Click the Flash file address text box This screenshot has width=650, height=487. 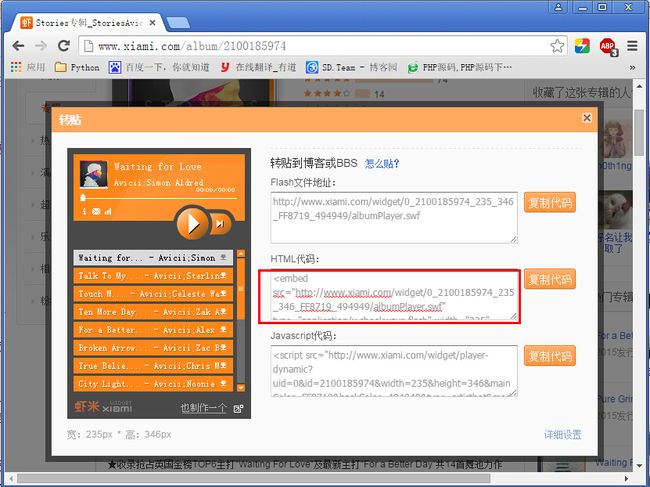[x=394, y=217]
